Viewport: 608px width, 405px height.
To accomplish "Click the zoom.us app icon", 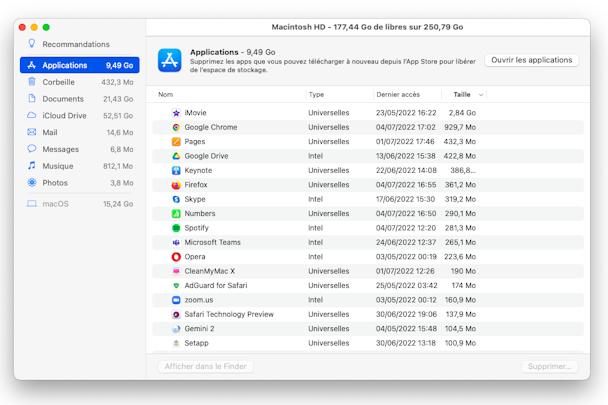I will point(176,300).
